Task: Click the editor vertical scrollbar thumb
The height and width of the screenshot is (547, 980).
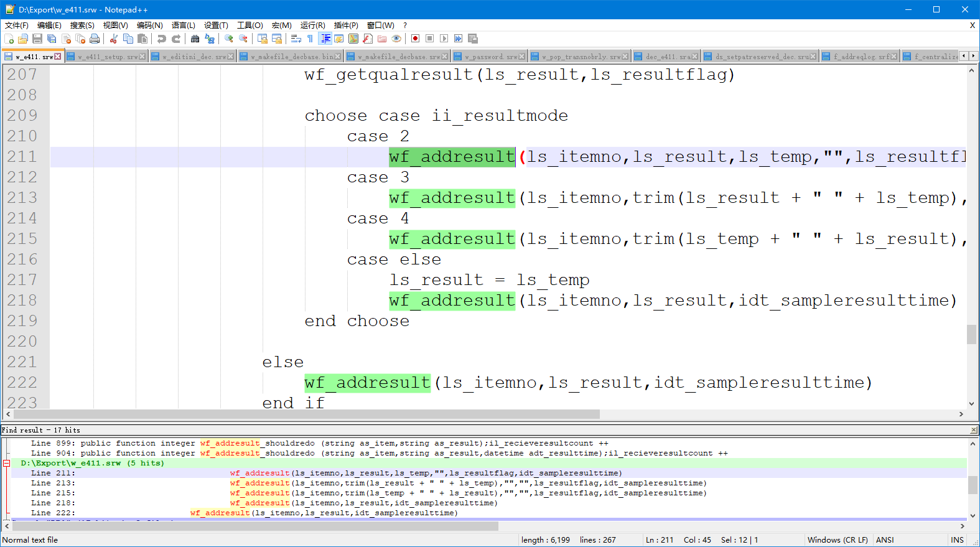Action: click(x=971, y=334)
